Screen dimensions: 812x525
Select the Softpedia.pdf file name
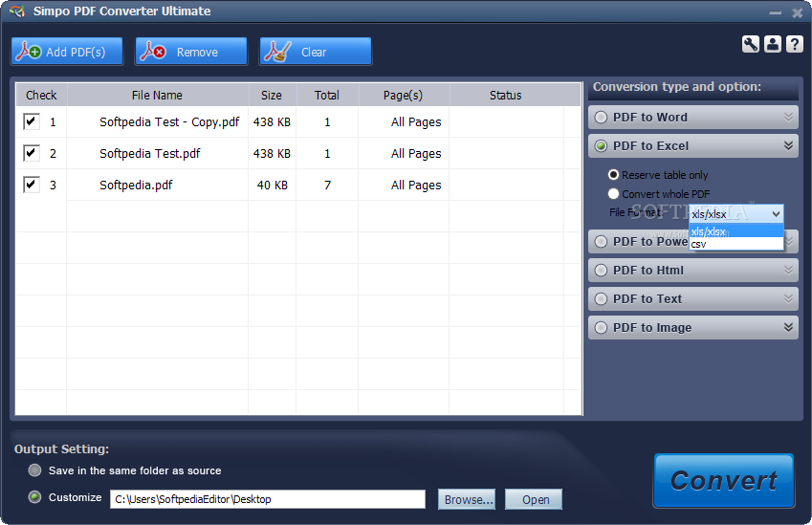click(136, 185)
